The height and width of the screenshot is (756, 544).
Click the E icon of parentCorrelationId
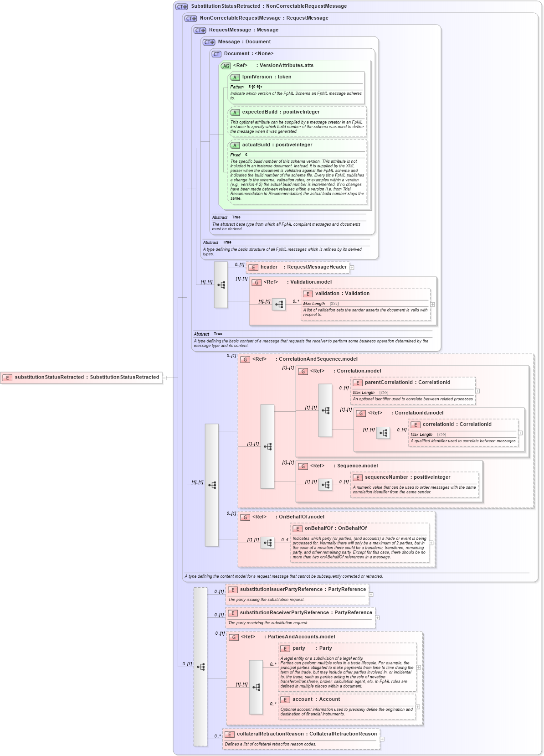pyautogui.click(x=358, y=383)
